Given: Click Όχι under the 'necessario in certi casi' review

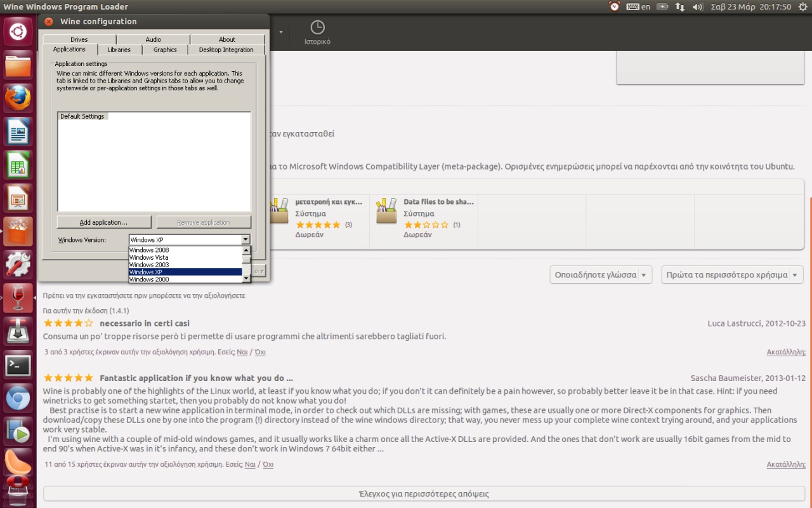Looking at the screenshot, I should pyautogui.click(x=260, y=352).
